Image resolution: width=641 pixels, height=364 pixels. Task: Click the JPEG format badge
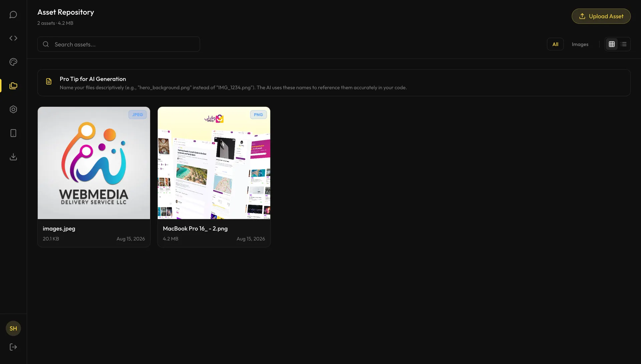coord(138,114)
